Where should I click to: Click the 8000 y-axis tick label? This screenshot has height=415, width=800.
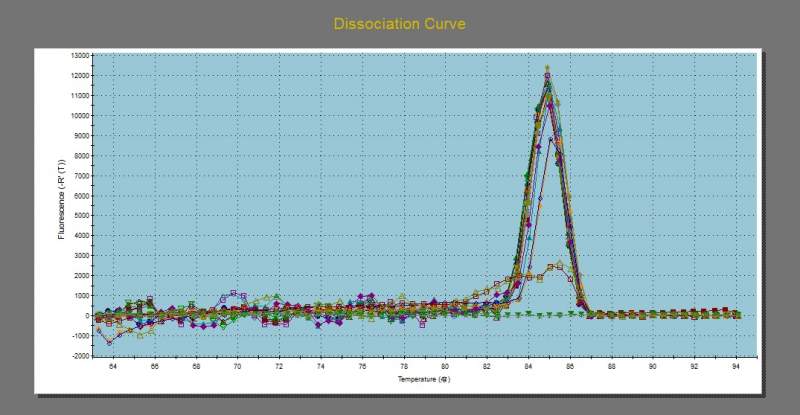(82, 156)
